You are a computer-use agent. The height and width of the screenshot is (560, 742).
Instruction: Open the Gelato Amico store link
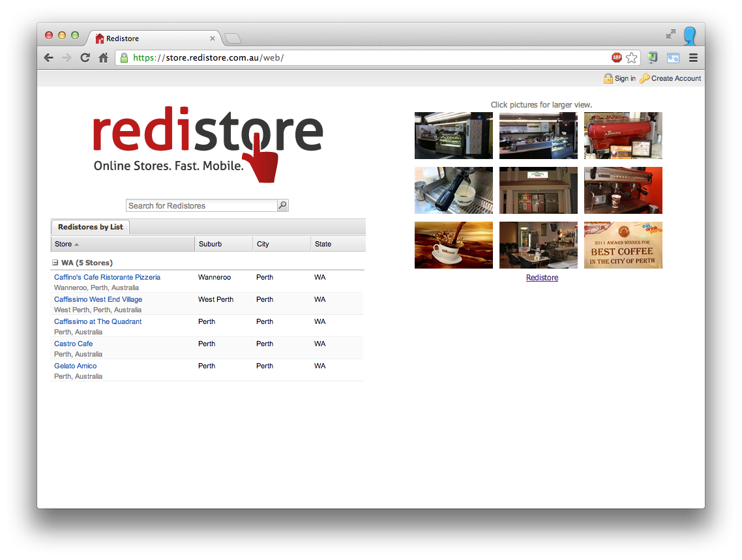tap(75, 366)
